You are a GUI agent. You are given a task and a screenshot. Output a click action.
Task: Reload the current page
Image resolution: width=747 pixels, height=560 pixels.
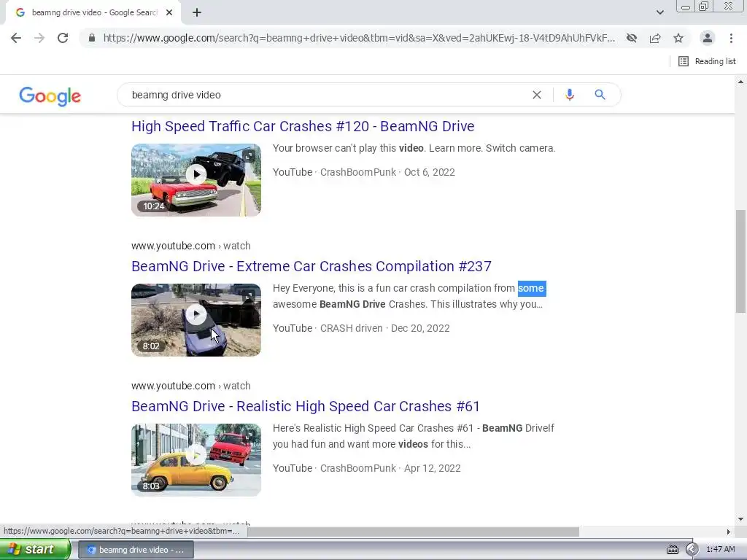click(63, 38)
